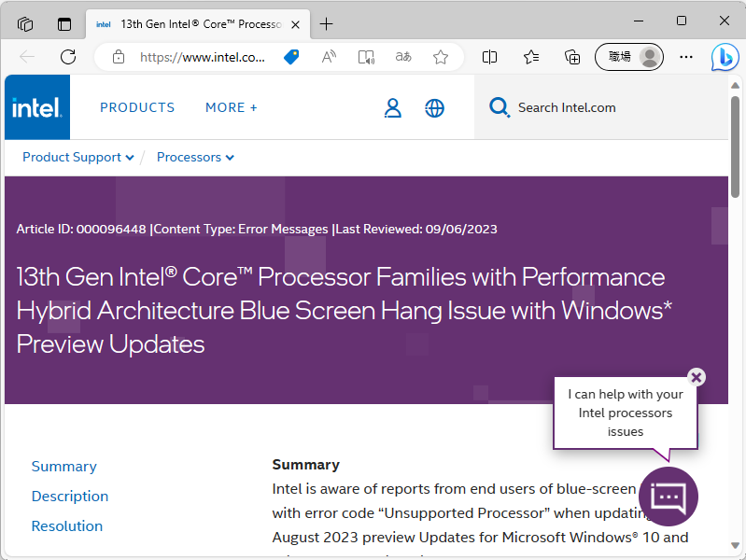Open a new tab with the plus button
The height and width of the screenshot is (560, 746).
327,23
